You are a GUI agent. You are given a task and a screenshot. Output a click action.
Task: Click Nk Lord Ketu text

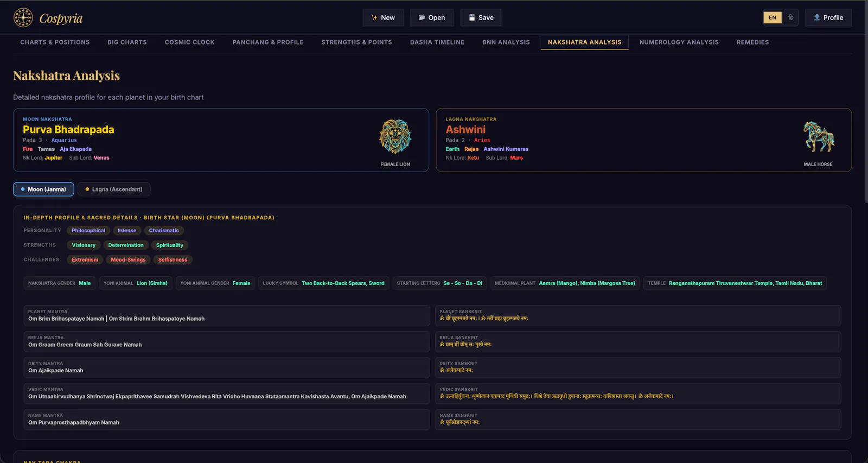462,158
